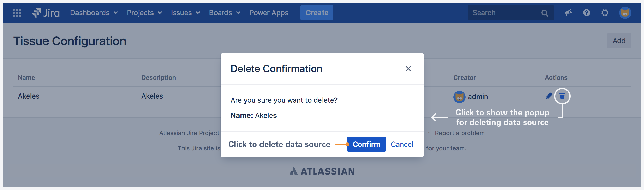This screenshot has width=644, height=190.
Task: Expand the Dashboards dropdown
Action: [94, 13]
